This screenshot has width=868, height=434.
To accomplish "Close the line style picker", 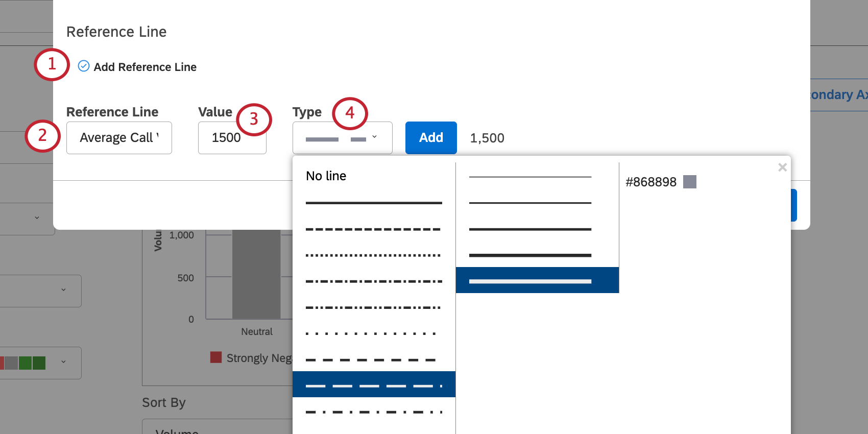I will click(782, 167).
